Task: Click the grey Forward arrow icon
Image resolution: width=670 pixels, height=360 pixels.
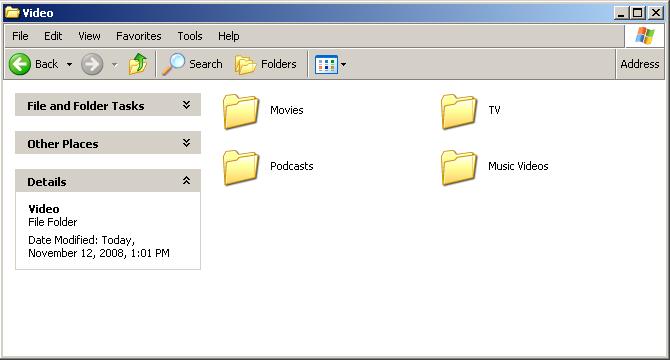Action: (92, 64)
